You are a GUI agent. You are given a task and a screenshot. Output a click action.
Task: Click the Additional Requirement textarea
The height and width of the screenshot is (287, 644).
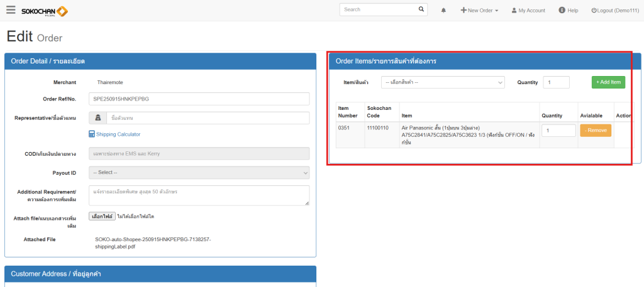click(199, 195)
